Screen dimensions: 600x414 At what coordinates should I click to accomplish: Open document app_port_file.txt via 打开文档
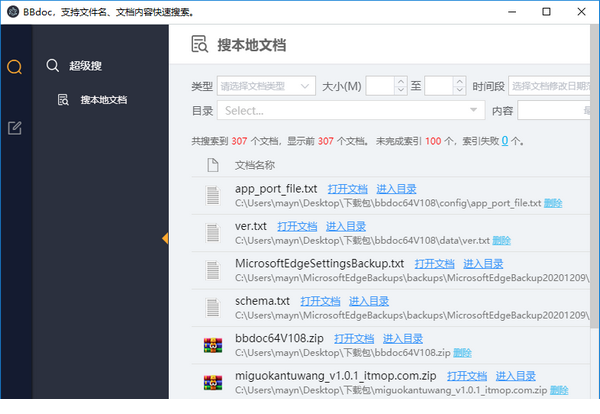(347, 189)
